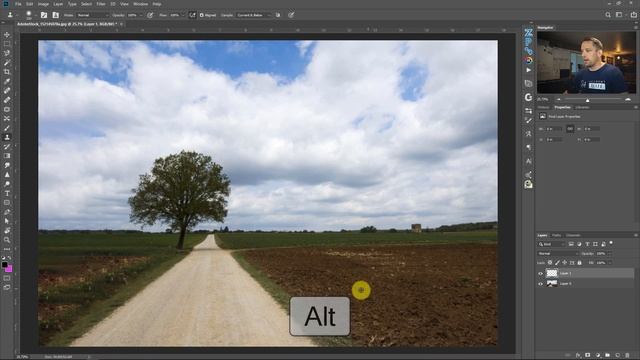Open the Clone Source panel icon
Viewport: 640px width, 360px height.
pos(56,15)
